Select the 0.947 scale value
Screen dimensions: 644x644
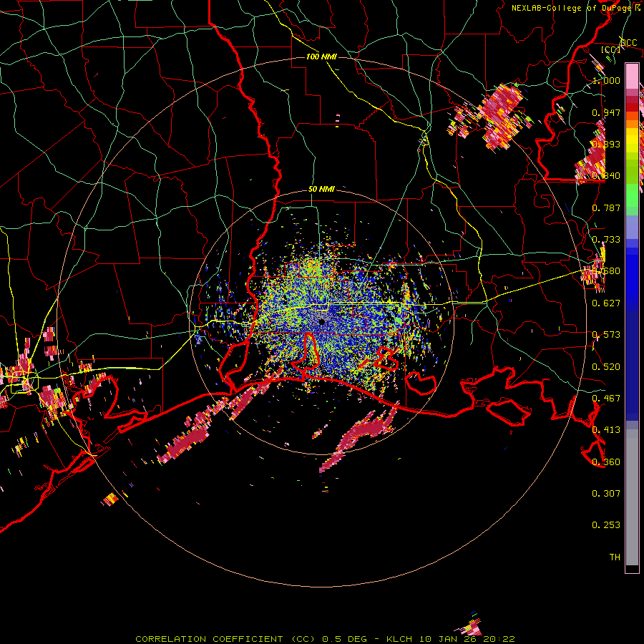tap(606, 112)
